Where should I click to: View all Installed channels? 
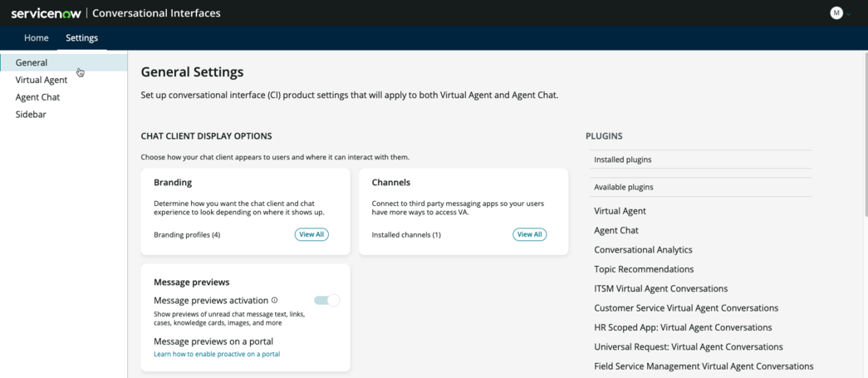tap(530, 234)
